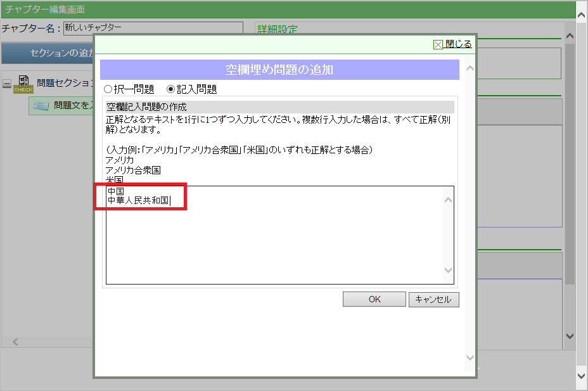Click the アメリカ合衆国 example text
Screen dimensions: 588x391
[x=133, y=170]
